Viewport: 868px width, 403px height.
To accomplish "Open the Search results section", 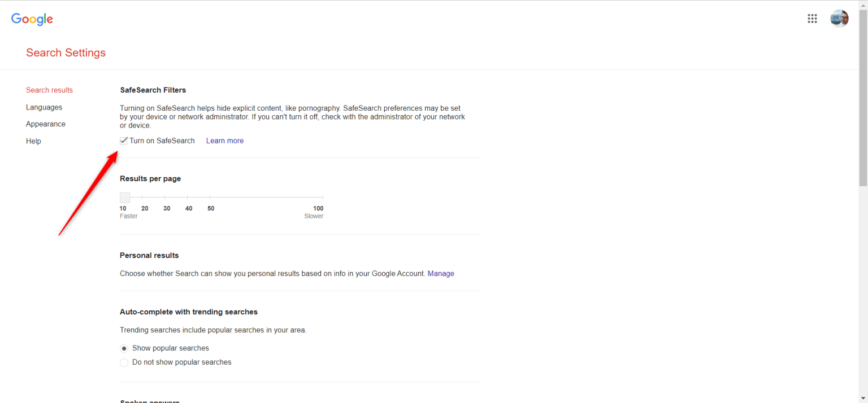I will (49, 90).
